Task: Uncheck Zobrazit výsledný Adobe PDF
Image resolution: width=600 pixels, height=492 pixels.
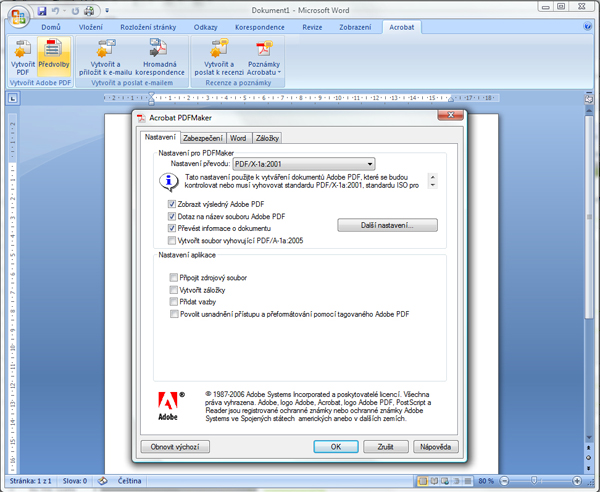Action: (172, 204)
